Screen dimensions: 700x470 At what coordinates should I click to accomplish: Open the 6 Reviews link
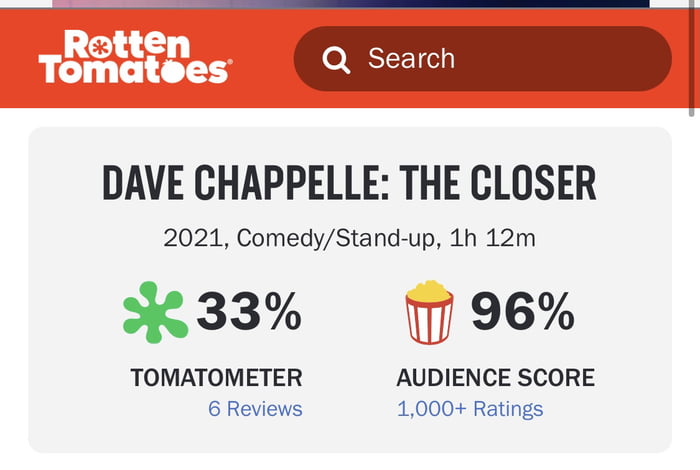coord(255,408)
